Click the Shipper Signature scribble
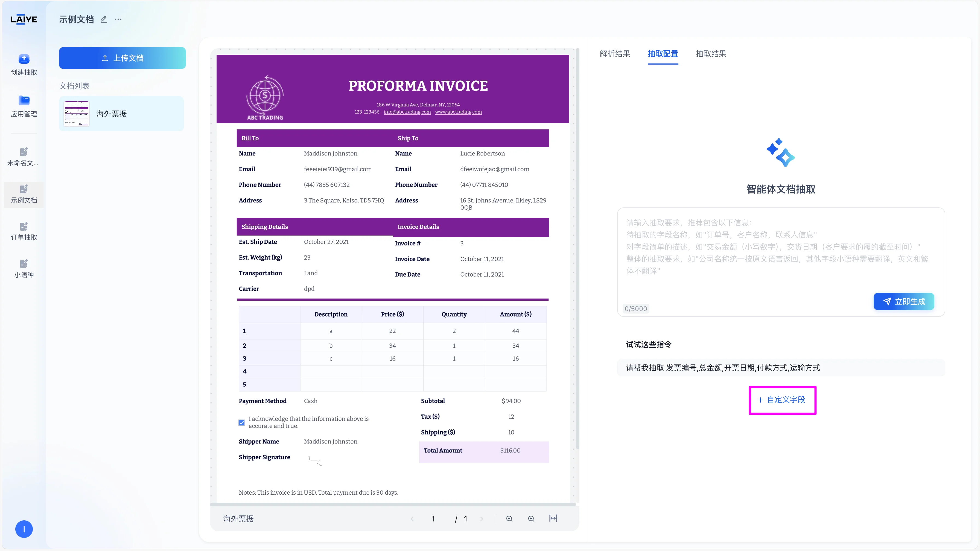980x551 pixels. [x=315, y=461]
